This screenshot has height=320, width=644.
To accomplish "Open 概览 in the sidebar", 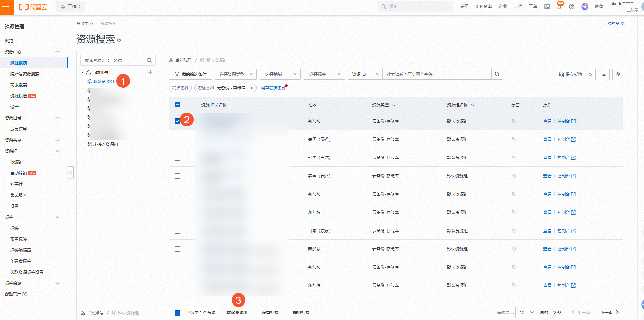I will 9,41.
